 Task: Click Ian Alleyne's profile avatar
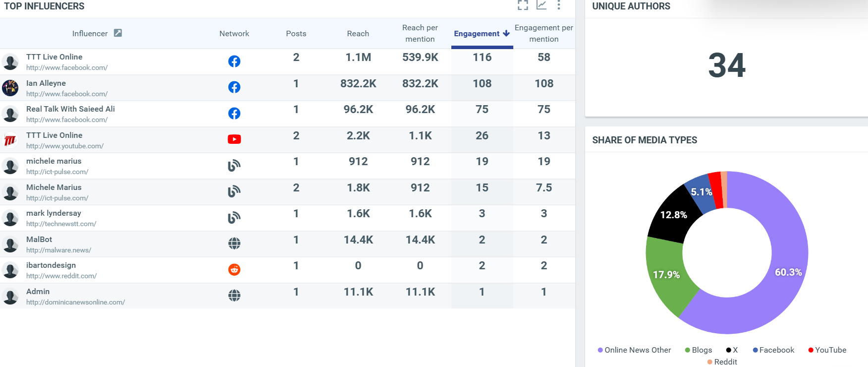click(10, 88)
